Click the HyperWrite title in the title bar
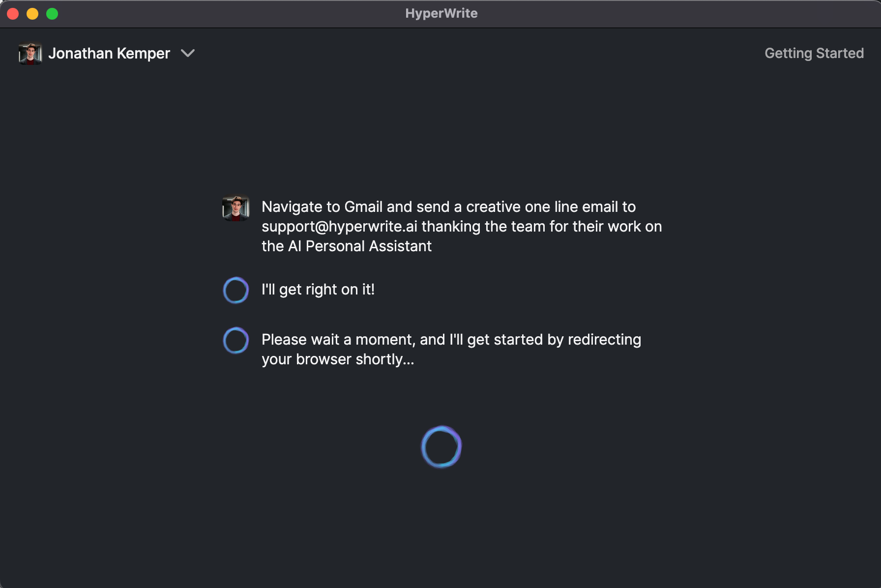Image resolution: width=881 pixels, height=588 pixels. [441, 13]
